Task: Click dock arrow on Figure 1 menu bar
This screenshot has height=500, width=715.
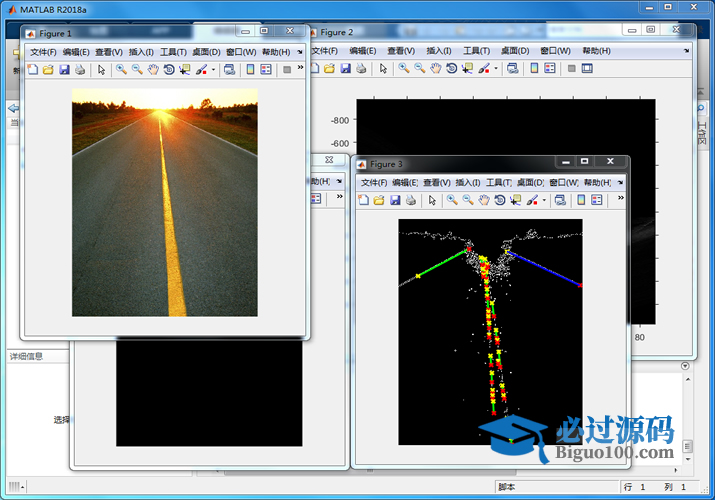Action: point(300,52)
